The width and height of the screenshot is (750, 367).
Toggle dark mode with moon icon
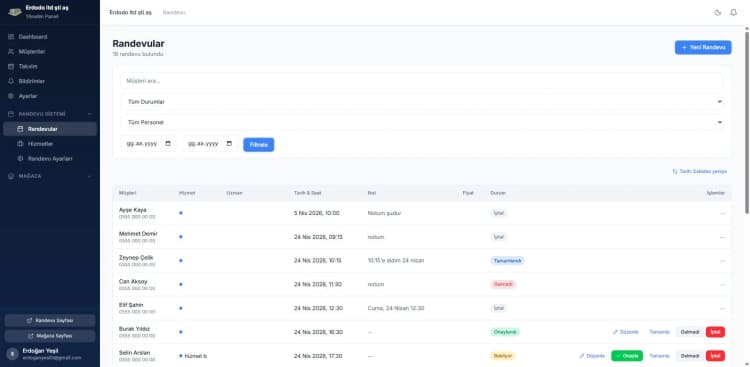(717, 12)
